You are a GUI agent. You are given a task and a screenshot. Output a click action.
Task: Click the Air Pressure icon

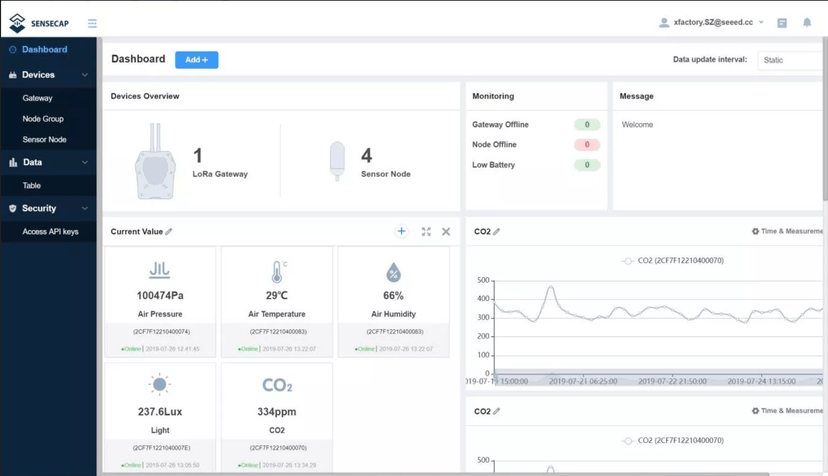159,270
